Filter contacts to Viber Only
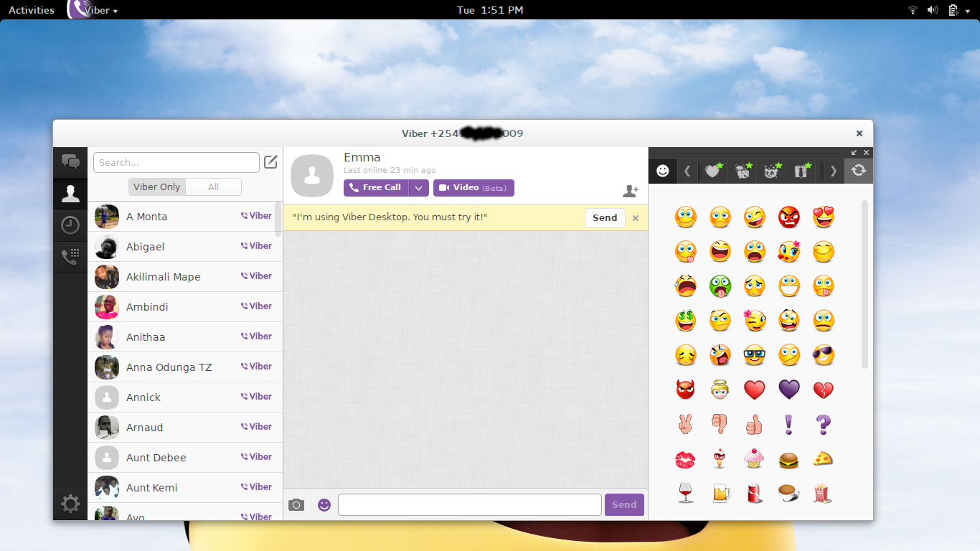This screenshot has height=551, width=980. (157, 187)
